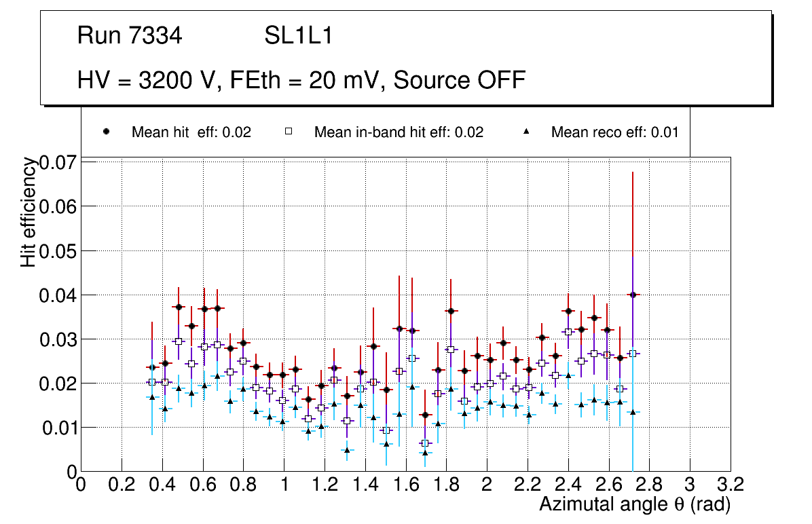812x524 pixels.
Task: Click the leftmost filled circle data point
Action: coord(152,367)
